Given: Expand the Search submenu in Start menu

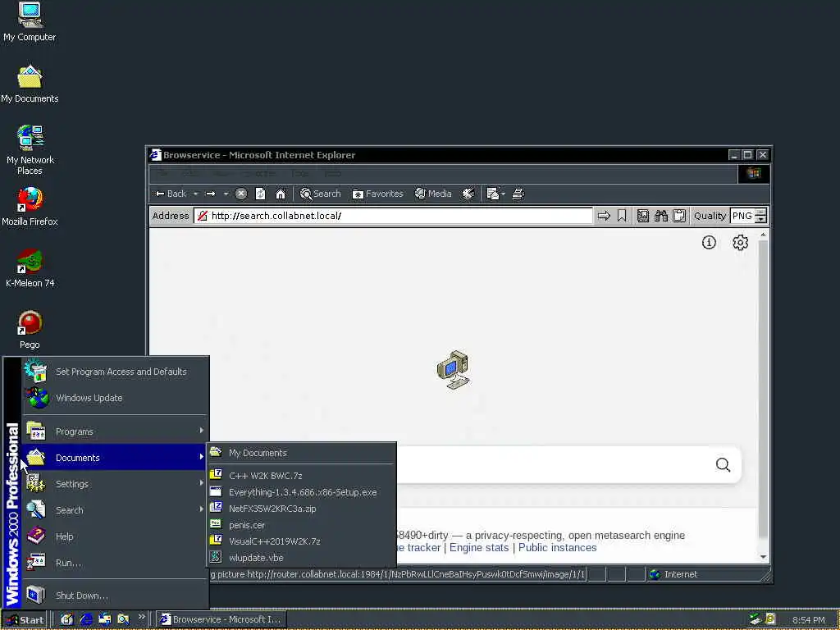Looking at the screenshot, I should pyautogui.click(x=115, y=510).
